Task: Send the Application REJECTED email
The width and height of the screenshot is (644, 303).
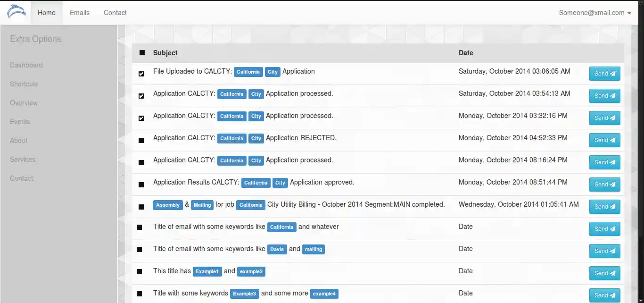Action: (604, 140)
